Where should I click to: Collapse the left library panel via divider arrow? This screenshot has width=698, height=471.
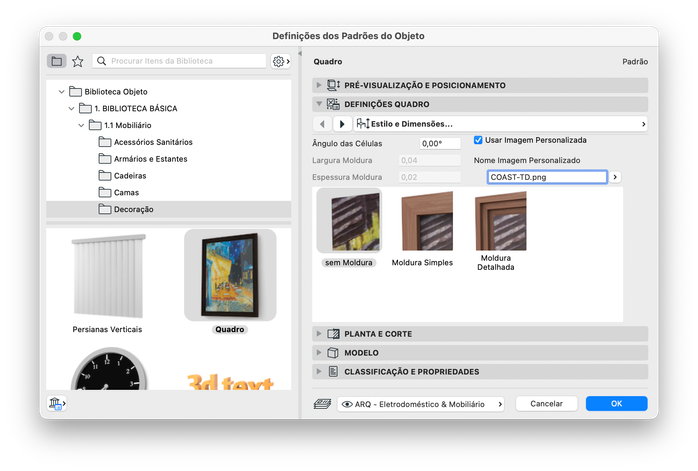point(300,53)
